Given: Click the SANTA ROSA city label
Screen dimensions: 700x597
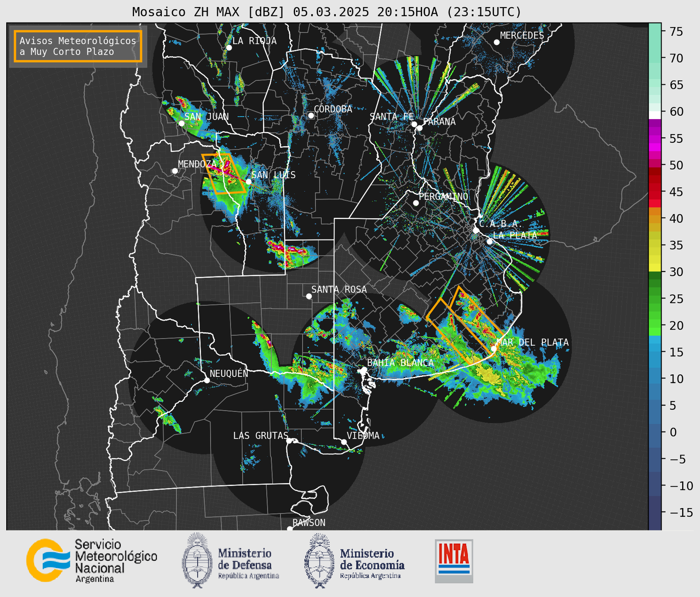Looking at the screenshot, I should click(339, 289).
